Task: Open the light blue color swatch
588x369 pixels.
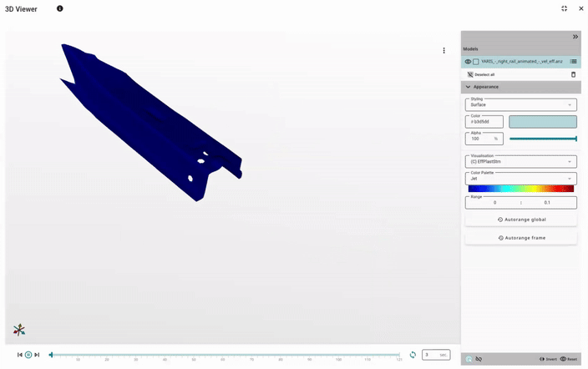Action: tap(543, 122)
